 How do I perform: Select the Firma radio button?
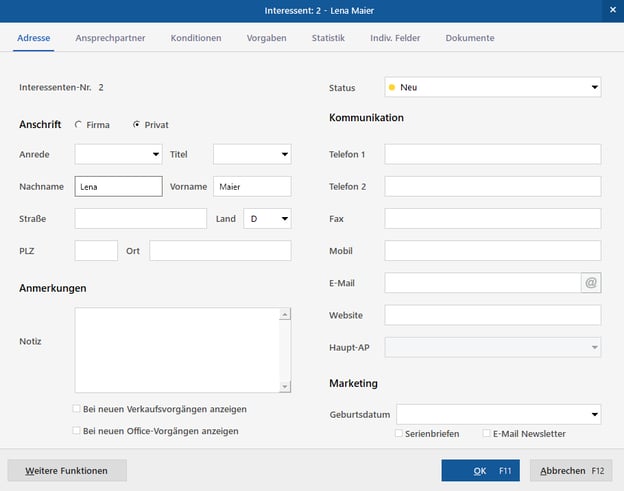[79, 125]
